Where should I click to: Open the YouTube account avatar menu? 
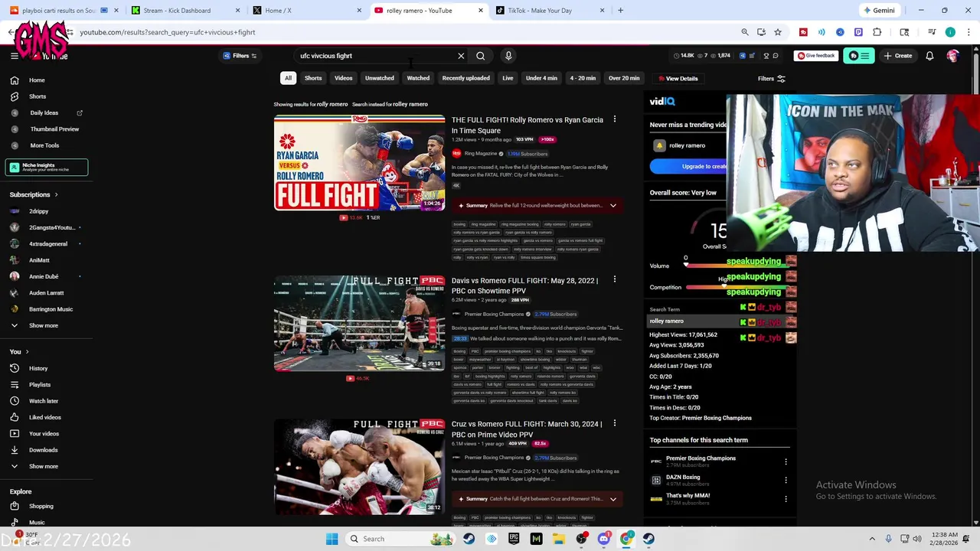(953, 56)
